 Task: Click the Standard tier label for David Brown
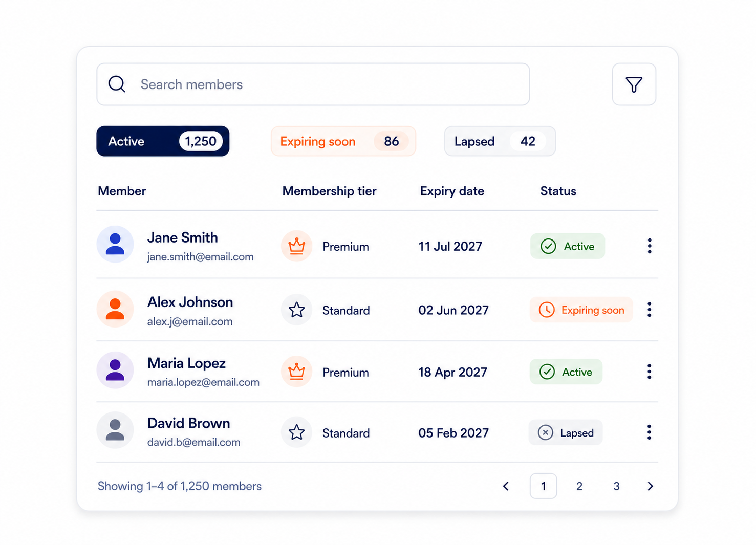point(345,433)
